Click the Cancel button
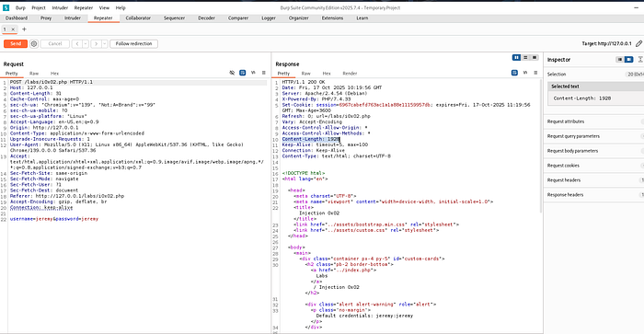This screenshot has height=334, width=644. tap(55, 43)
